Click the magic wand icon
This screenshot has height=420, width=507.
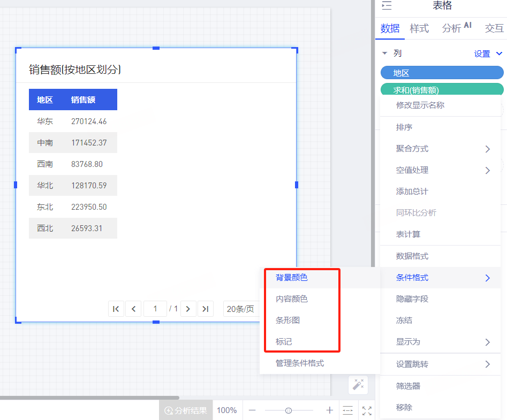[x=358, y=384]
